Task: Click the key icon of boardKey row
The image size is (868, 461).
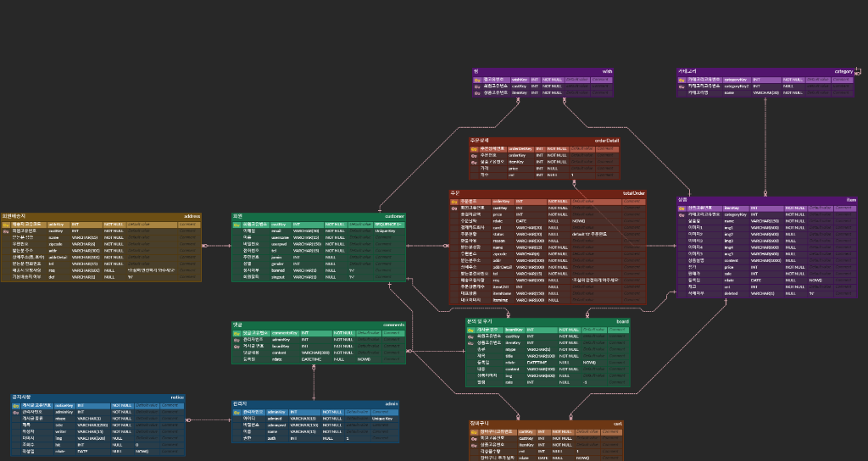Action: 470,330
